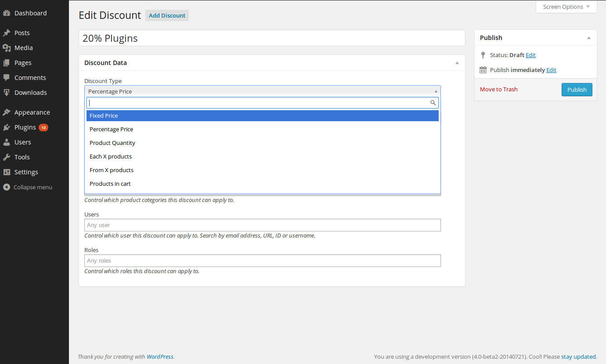Click the Posts pushpin icon
606x364 pixels.
[7, 33]
